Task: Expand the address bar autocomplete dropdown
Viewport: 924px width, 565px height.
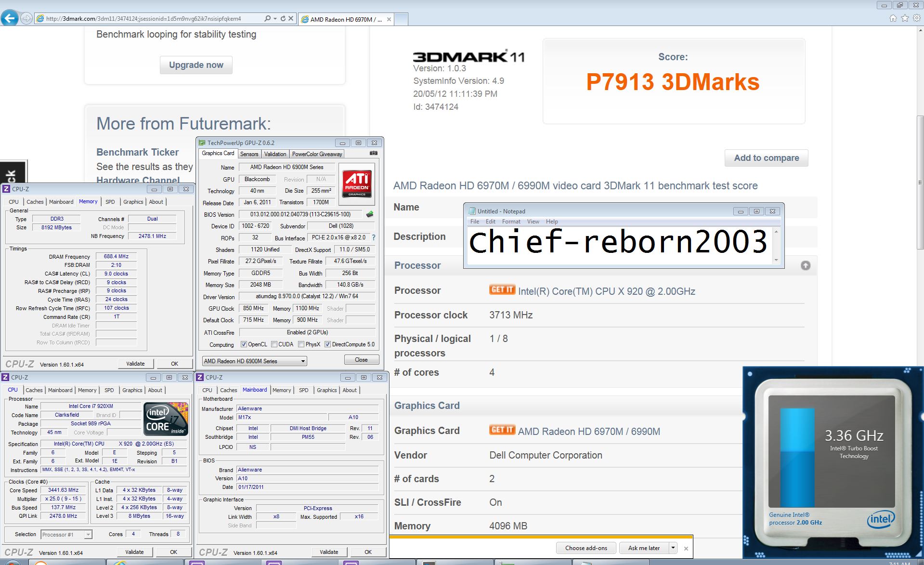Action: click(275, 19)
